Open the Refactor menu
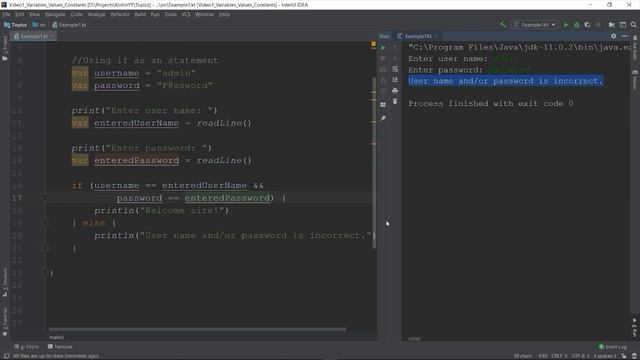Screen dimensions: 640x360 [x=120, y=14]
